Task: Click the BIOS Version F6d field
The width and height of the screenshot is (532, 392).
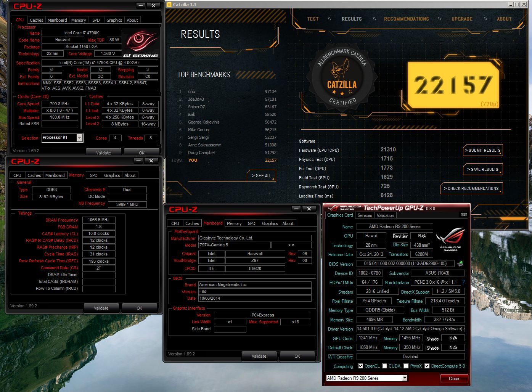Action: 255,291
